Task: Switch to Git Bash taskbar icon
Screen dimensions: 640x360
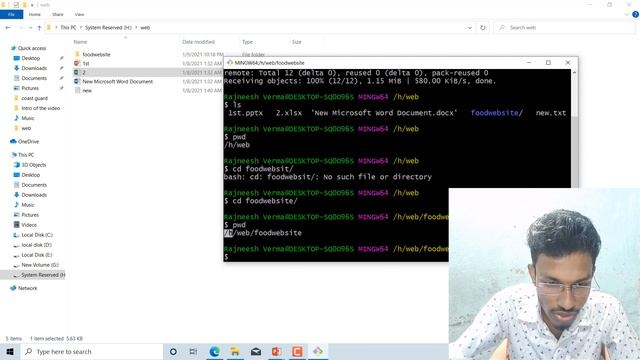Action: (318, 351)
